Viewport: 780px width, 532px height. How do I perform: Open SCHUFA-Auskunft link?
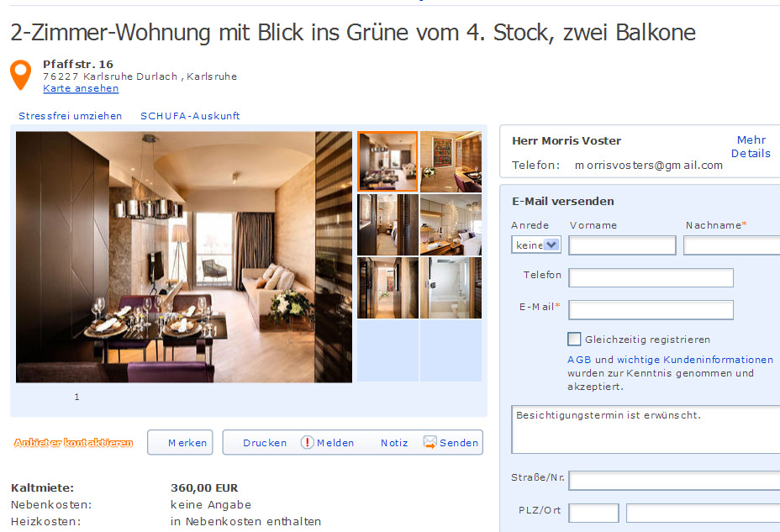(x=190, y=116)
